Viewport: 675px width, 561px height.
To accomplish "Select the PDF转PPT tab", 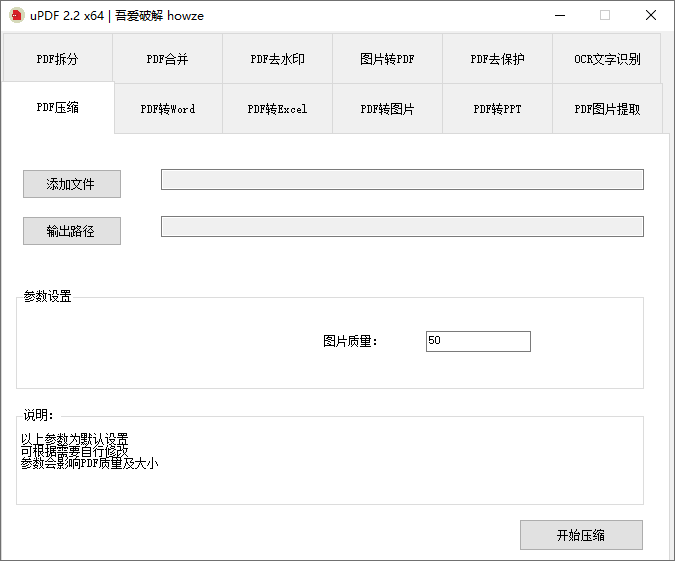I will pyautogui.click(x=497, y=109).
